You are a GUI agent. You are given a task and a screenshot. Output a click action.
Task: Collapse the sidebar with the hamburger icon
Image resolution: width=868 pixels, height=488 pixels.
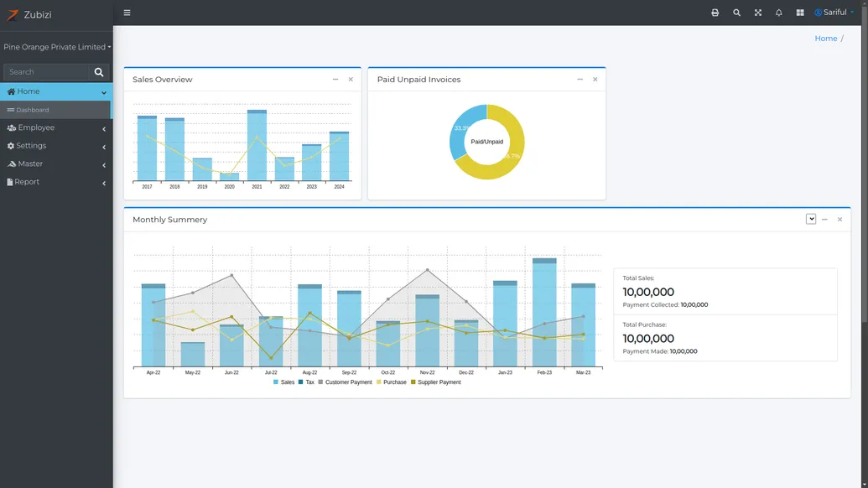126,12
